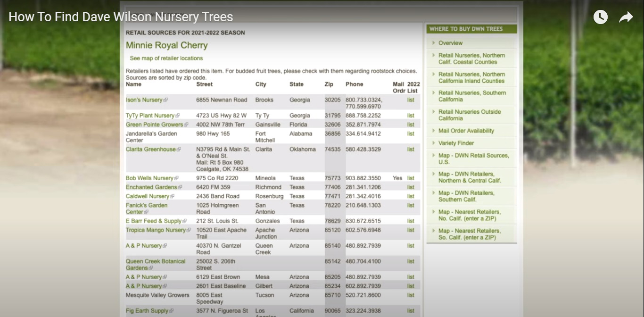Open 2022 list for Bob Wells Nursery row
Viewport: 644px width, 317px height.
point(411,178)
